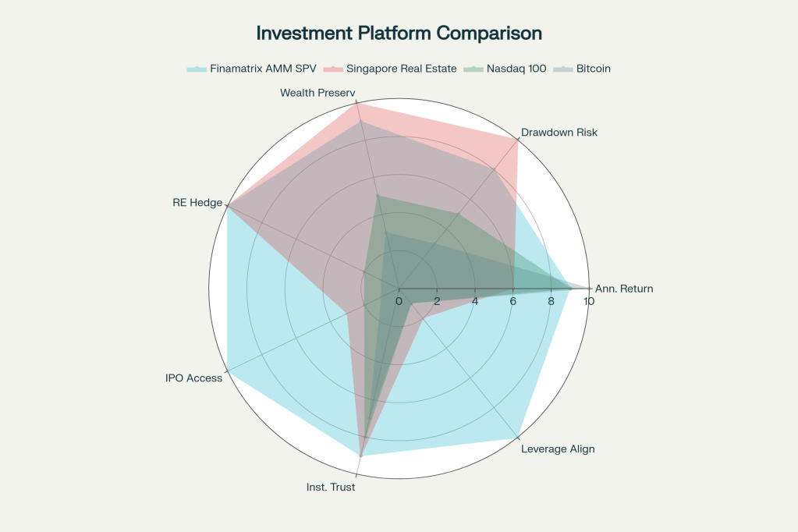Click the radial tick label 4
The image size is (798, 532).
(x=474, y=301)
